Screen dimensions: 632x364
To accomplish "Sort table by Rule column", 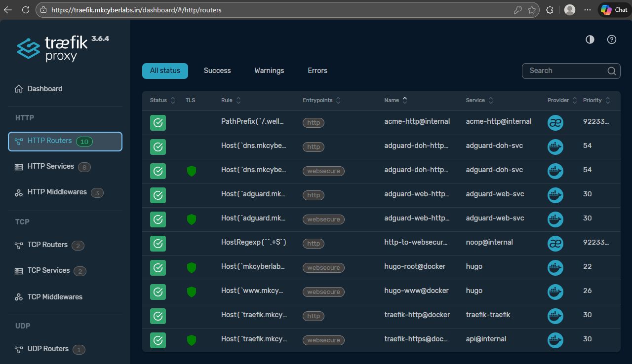I will (231, 100).
